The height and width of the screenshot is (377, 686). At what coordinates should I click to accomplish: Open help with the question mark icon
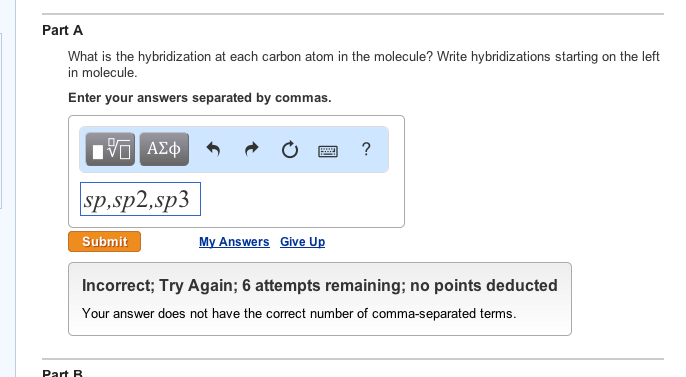[366, 150]
